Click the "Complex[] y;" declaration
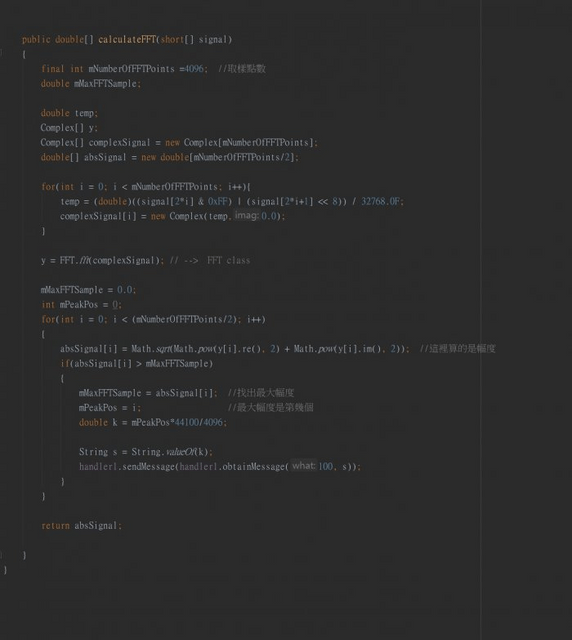Image resolution: width=572 pixels, height=640 pixels. point(69,128)
